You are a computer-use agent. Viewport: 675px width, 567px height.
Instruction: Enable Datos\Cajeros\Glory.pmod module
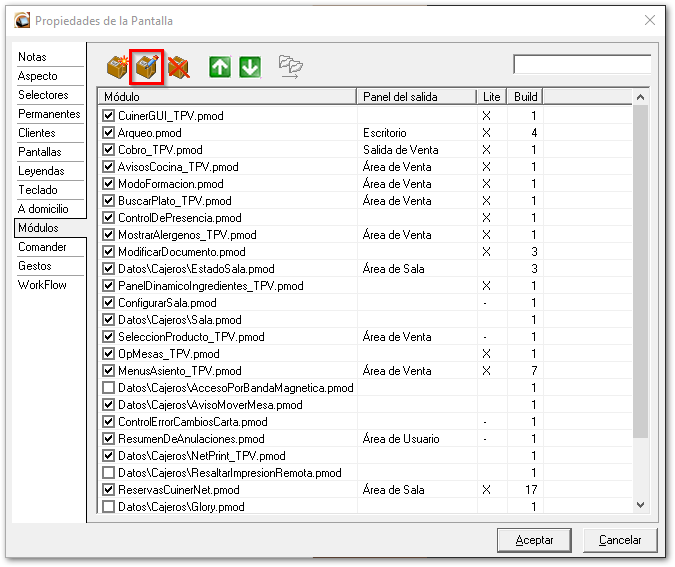pyautogui.click(x=108, y=507)
